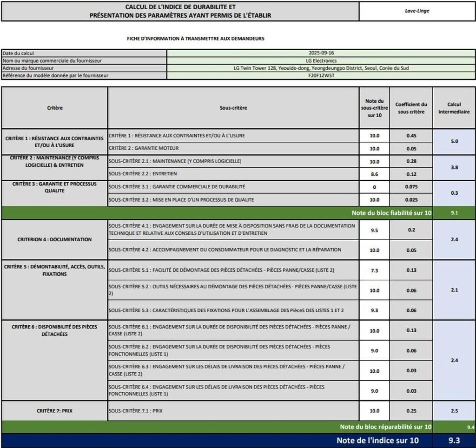Click the Garantie commerciale de durabilité score 0
Screen dimensions: 476x448
374,187
